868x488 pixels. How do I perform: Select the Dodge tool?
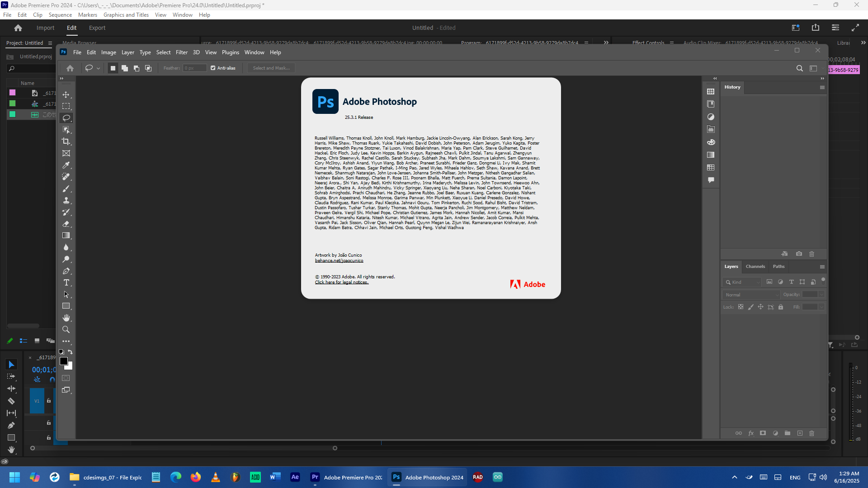tap(66, 259)
